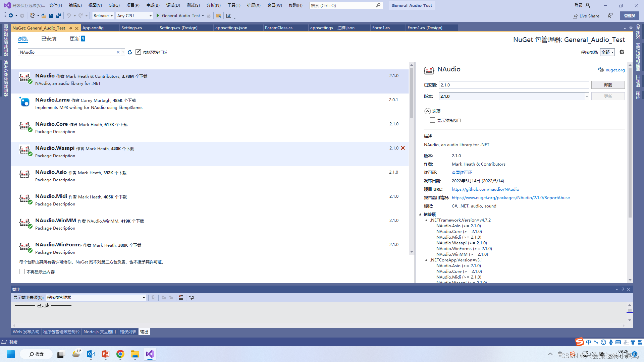Open NuGet package source settings gear
The height and width of the screenshot is (362, 644).
click(x=622, y=52)
